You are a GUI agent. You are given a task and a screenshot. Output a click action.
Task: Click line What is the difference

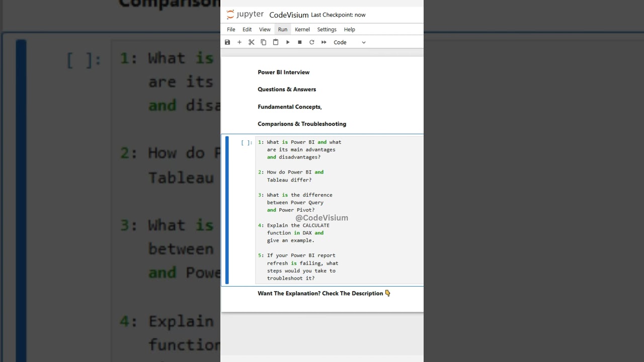click(300, 195)
